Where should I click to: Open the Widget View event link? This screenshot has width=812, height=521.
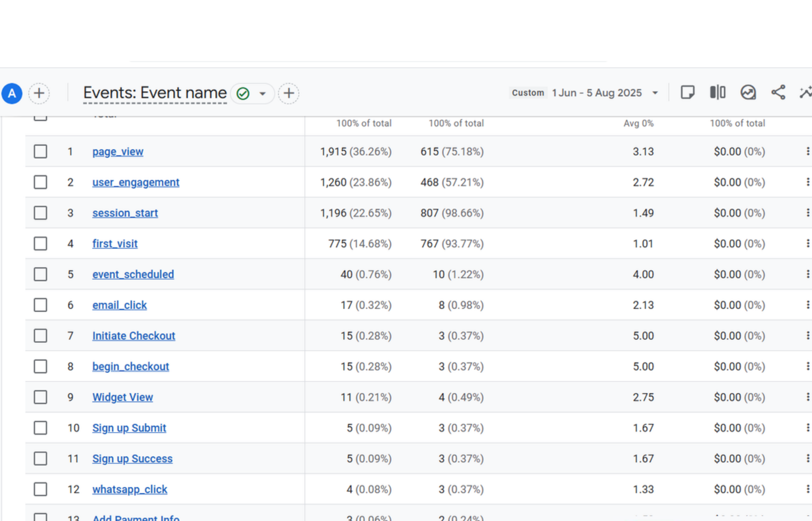click(122, 397)
